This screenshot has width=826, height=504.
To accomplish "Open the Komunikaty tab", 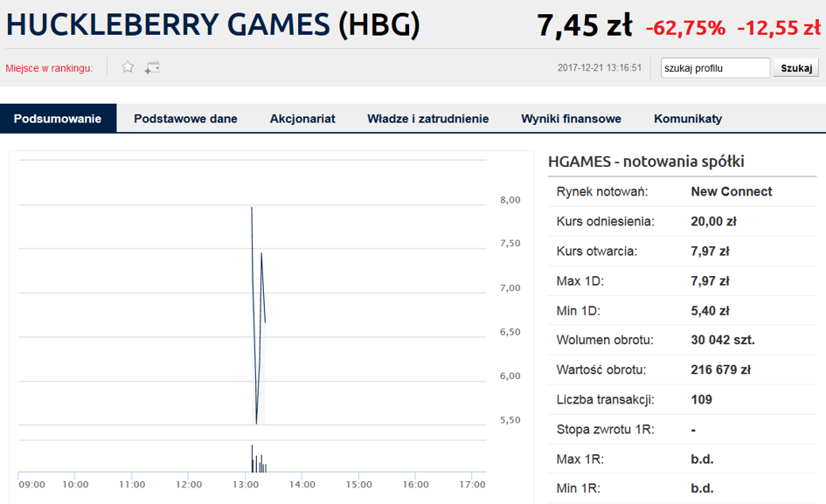I will pos(688,119).
